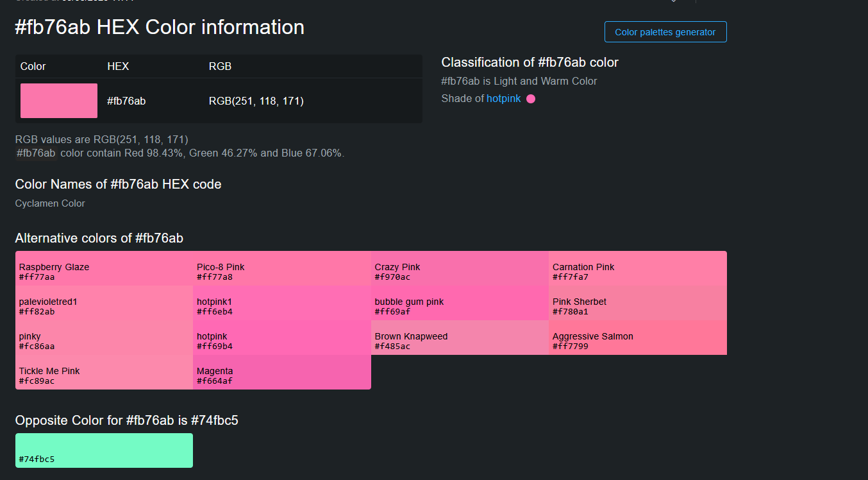
Task: Select the HEX value #fb76ab in table
Action: (126, 101)
